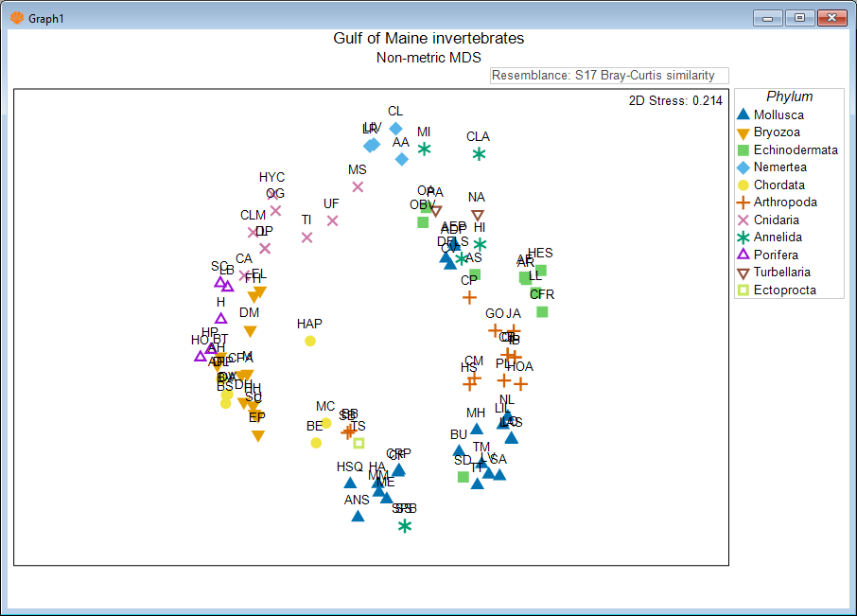The image size is (857, 616).
Task: Click the ANS triangle data point
Action: coord(358,516)
